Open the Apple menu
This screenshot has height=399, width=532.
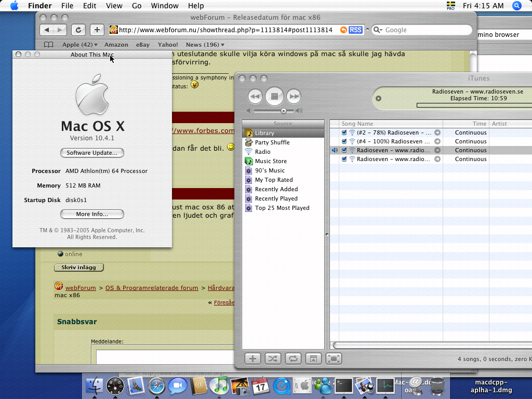pos(14,6)
